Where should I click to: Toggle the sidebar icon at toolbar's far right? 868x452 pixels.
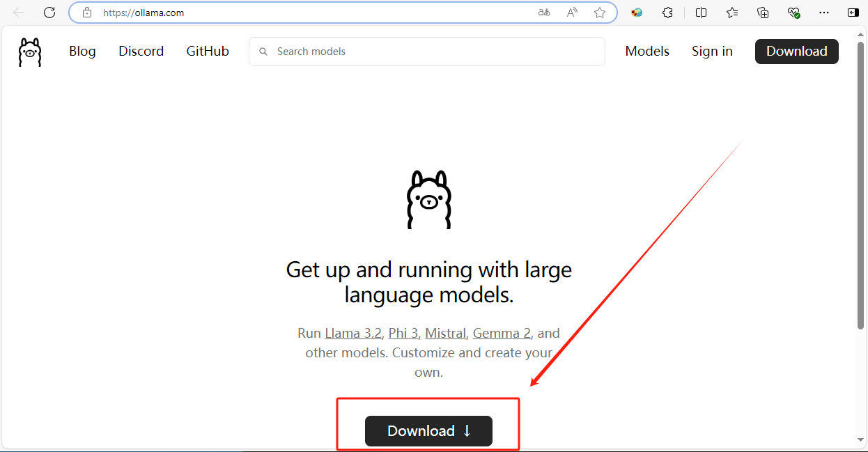click(x=853, y=13)
